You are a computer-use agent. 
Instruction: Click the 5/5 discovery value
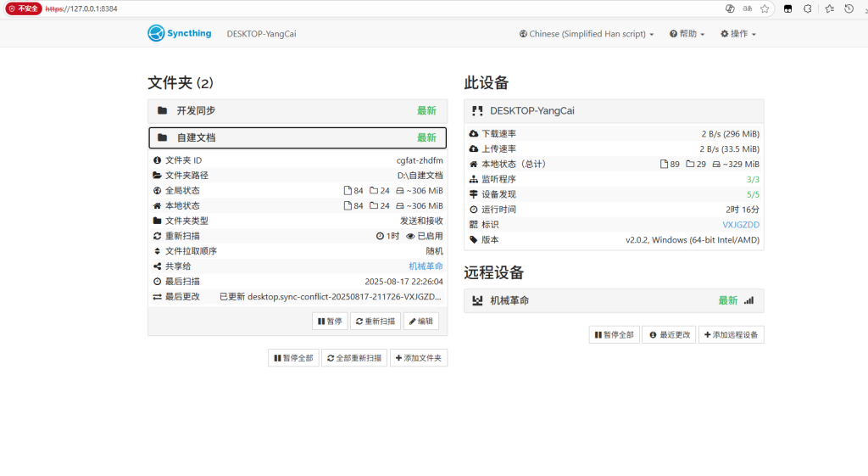[x=753, y=194]
